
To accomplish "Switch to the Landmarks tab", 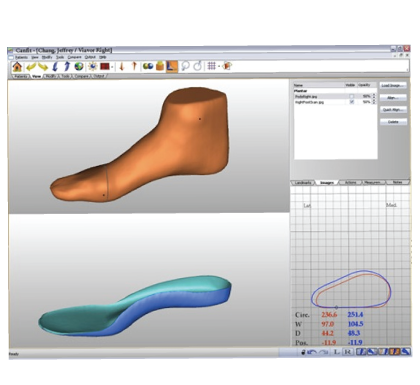I will click(303, 183).
